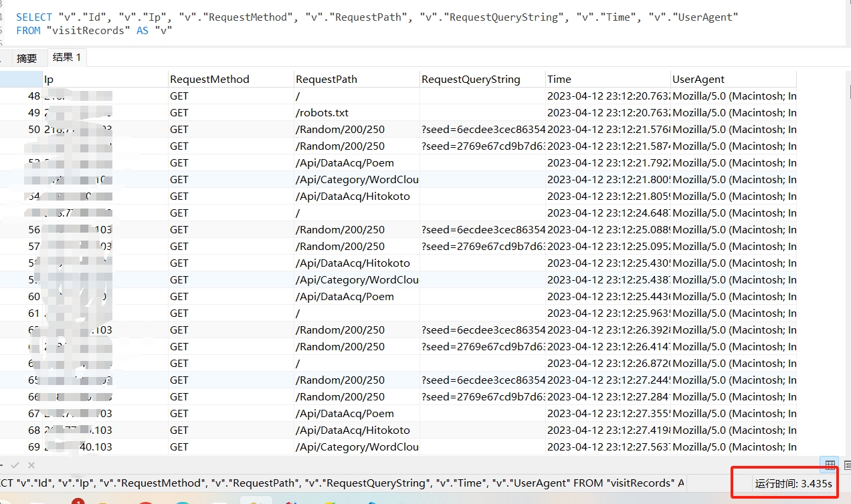
Task: Select the 结果 1 tab
Action: (x=66, y=57)
